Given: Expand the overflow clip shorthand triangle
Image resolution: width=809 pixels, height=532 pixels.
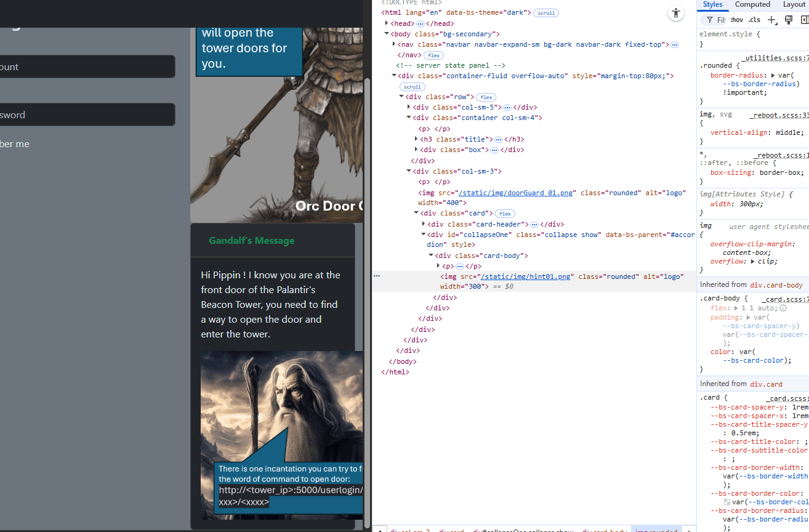Looking at the screenshot, I should click(752, 261).
